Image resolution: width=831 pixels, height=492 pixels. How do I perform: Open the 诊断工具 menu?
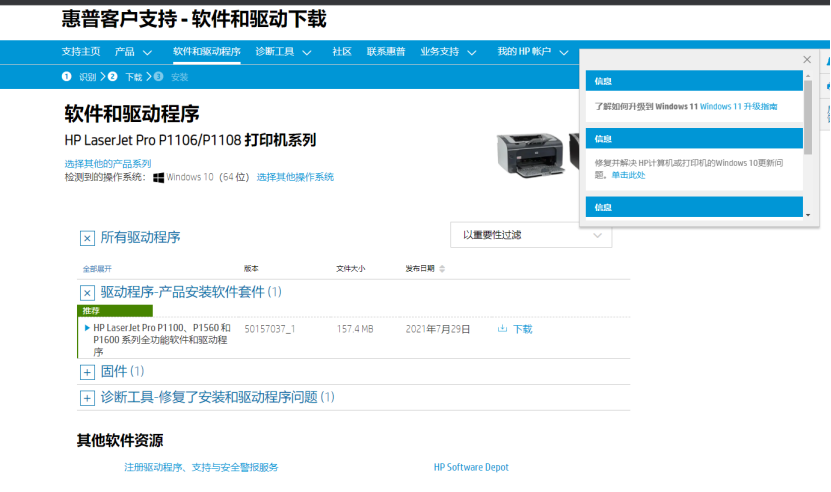(275, 51)
